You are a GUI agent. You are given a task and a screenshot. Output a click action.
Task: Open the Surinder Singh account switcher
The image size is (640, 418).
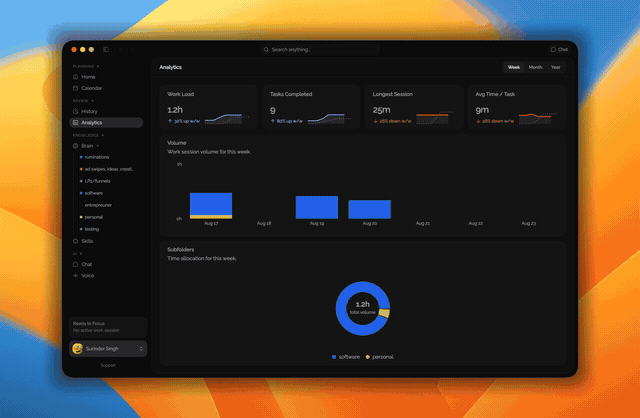click(x=108, y=349)
